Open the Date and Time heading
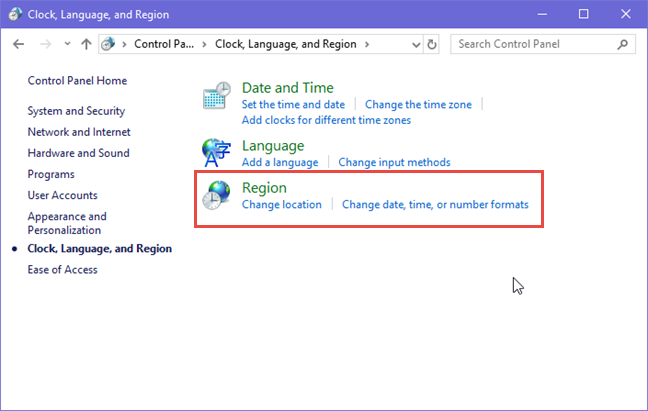This screenshot has height=411, width=648. coord(288,88)
